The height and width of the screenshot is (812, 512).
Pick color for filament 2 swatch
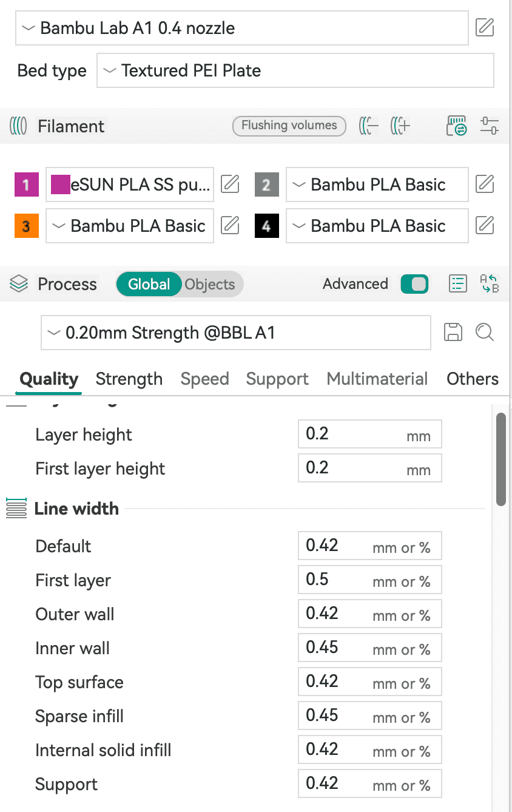(x=266, y=184)
